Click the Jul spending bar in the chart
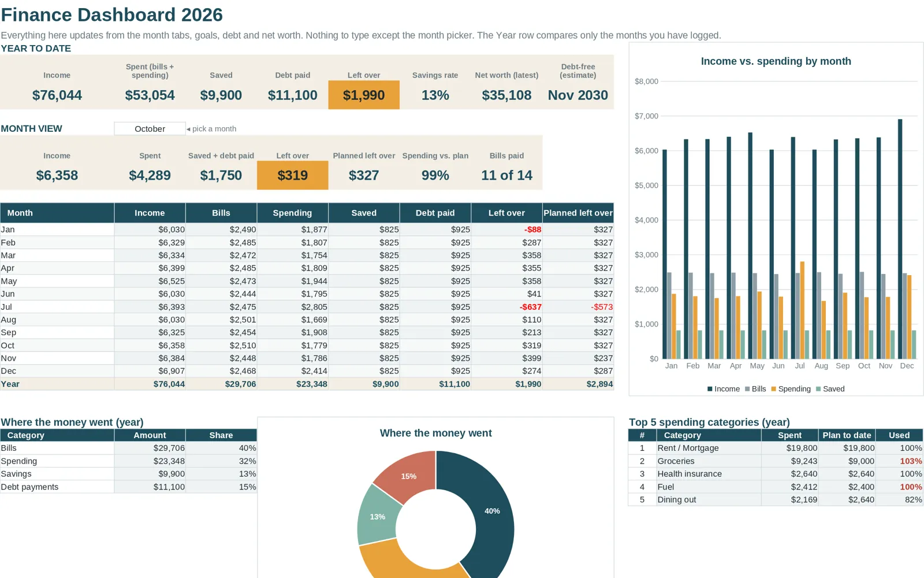The width and height of the screenshot is (924, 578). pyautogui.click(x=802, y=310)
